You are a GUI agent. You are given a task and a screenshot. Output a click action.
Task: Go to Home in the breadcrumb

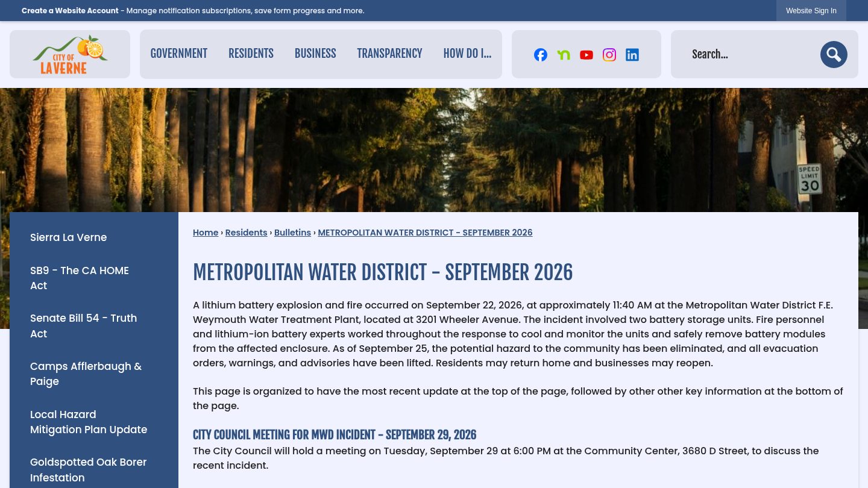[206, 233]
